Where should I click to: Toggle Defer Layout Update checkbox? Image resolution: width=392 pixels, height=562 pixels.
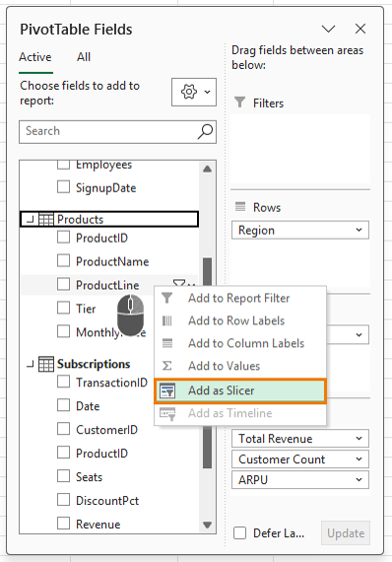pyautogui.click(x=240, y=533)
